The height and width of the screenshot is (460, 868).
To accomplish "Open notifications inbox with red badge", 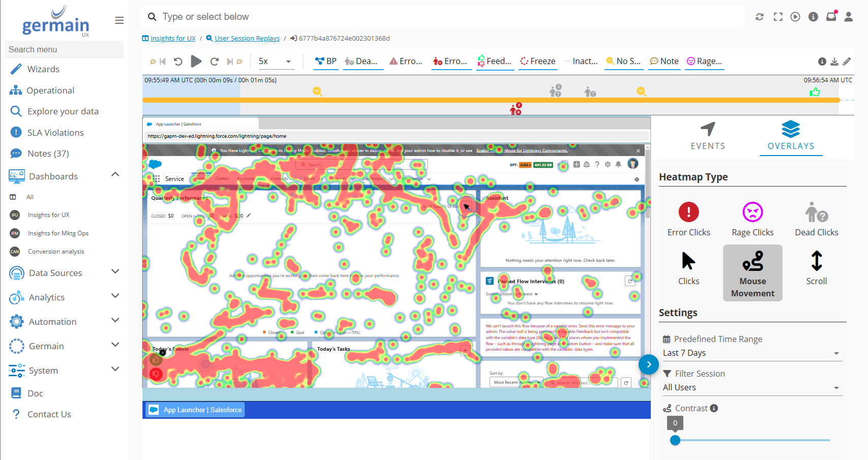I will pos(831,16).
